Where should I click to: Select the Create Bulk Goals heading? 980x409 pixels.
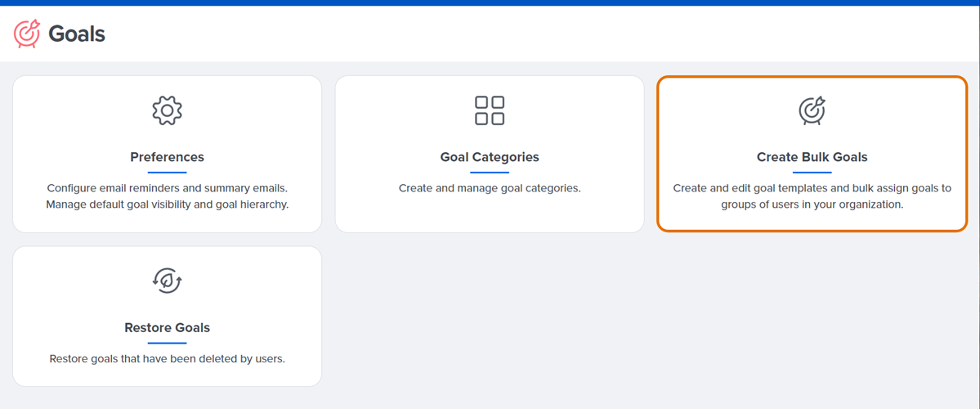(812, 157)
